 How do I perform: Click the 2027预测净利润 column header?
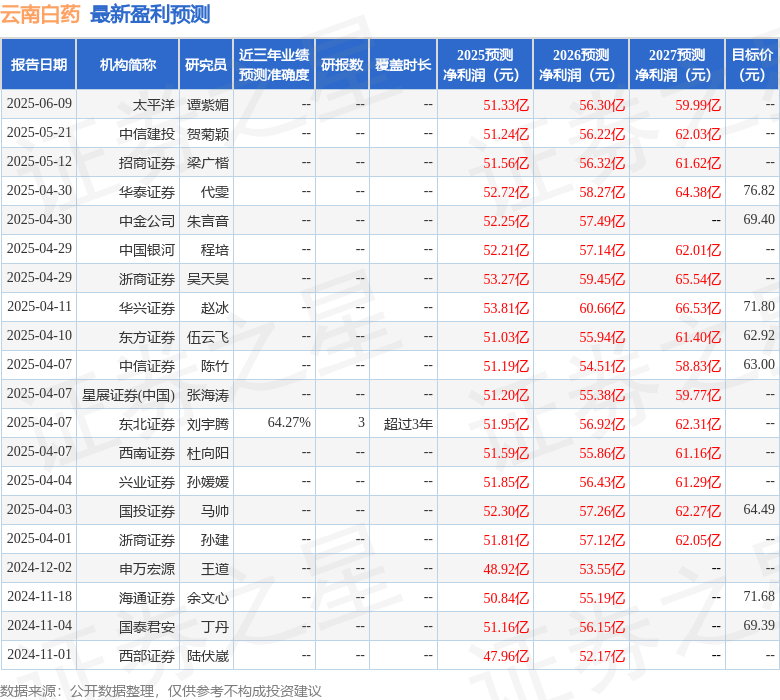tap(676, 65)
